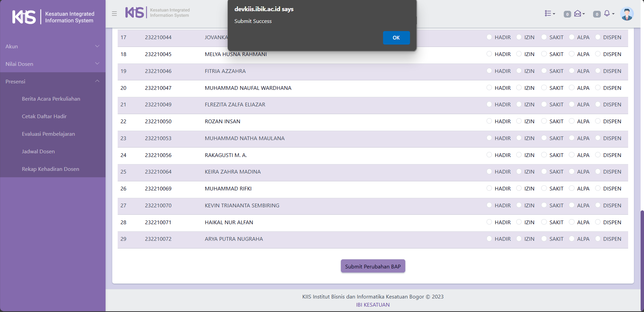Open the notification bell icon
Image resolution: width=644 pixels, height=312 pixels.
[x=607, y=14]
